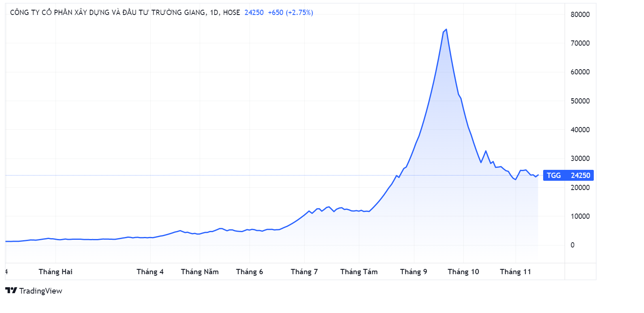Click the Tháng Hai time axis label
644x313 pixels.
55,272
